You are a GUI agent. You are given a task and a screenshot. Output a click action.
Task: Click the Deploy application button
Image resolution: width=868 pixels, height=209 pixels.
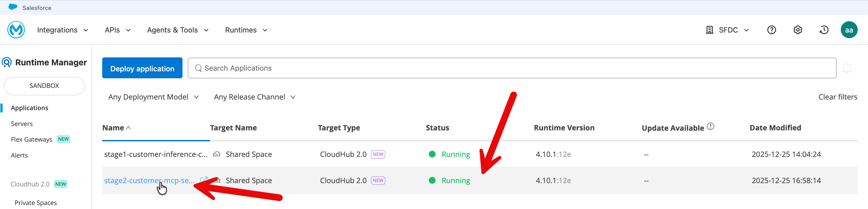pyautogui.click(x=142, y=68)
